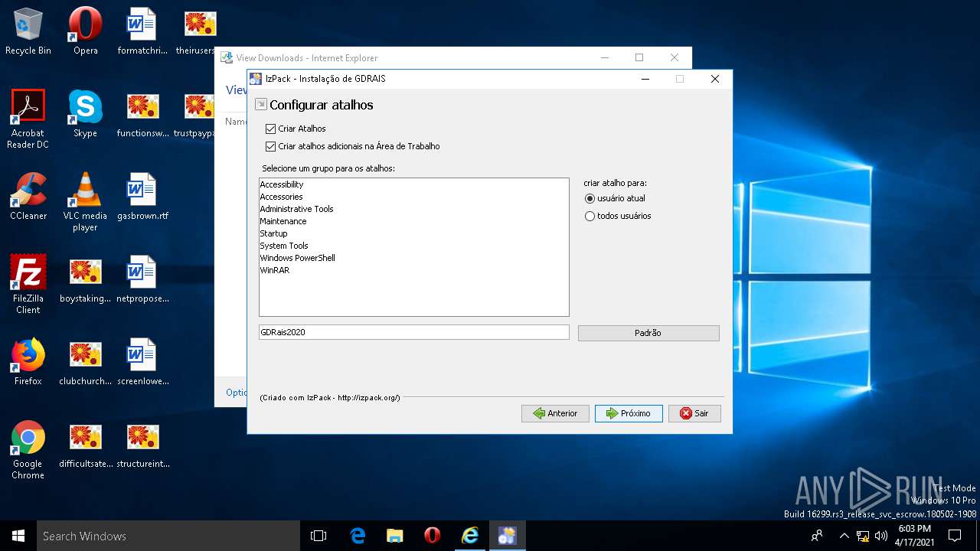Open the People icon in the taskbar
This screenshot has width=980, height=551.
pos(818,536)
